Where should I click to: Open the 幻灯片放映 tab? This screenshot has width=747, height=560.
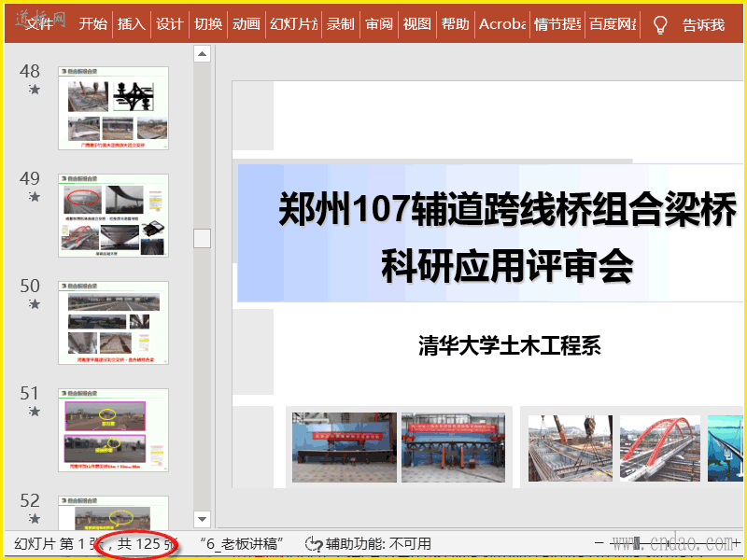point(294,24)
